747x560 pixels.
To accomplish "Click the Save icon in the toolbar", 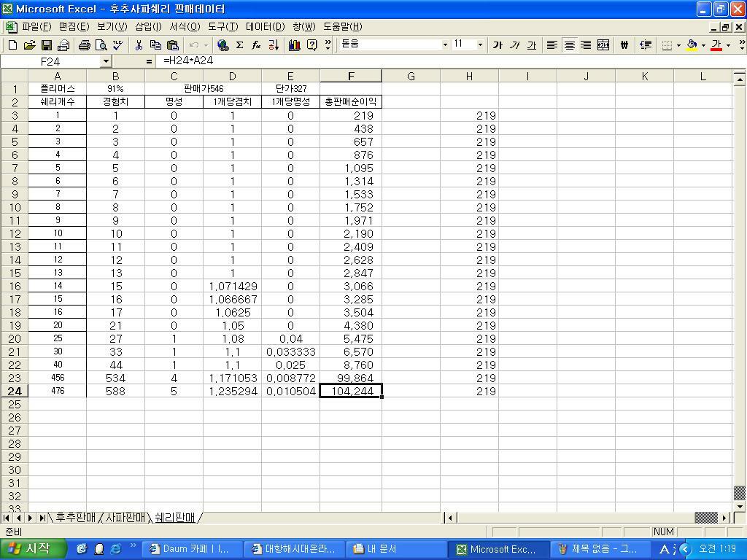I will pyautogui.click(x=47, y=45).
